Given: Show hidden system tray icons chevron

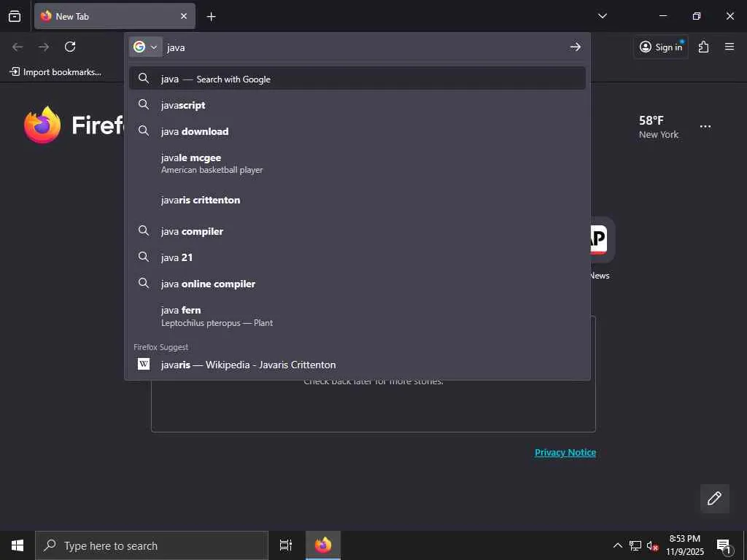Looking at the screenshot, I should [x=617, y=545].
